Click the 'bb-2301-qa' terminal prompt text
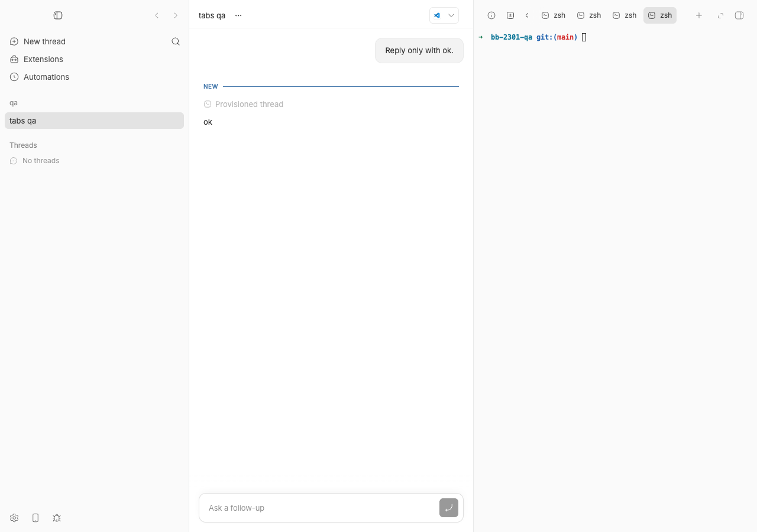757x532 pixels. [512, 37]
